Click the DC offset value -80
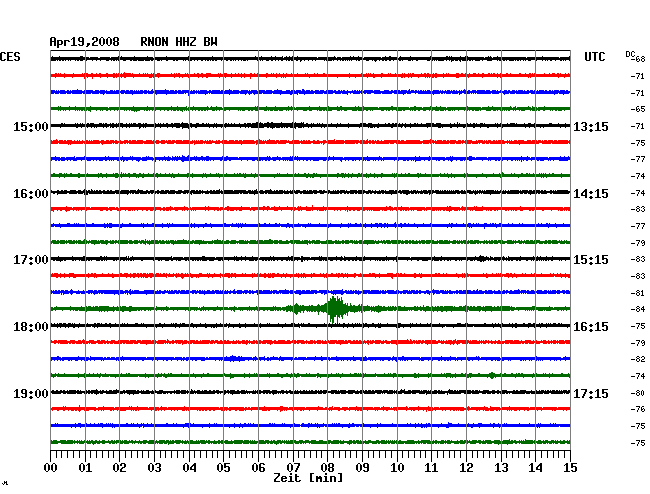650x494 pixels. pyautogui.click(x=638, y=393)
